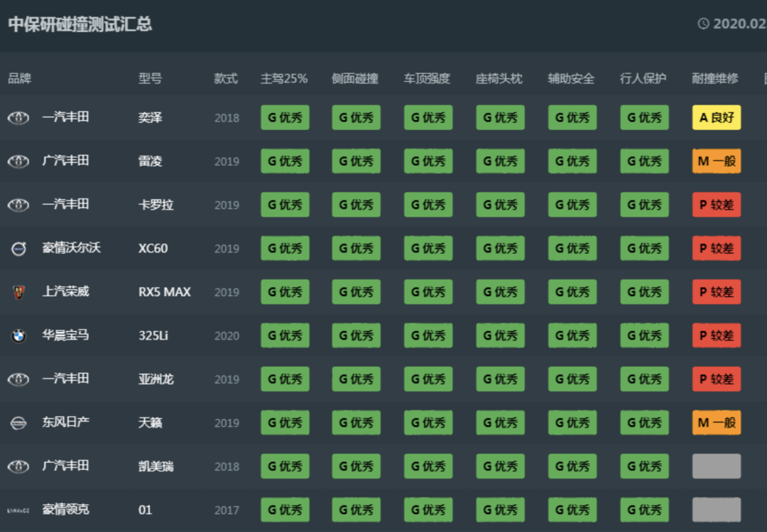Select the 型号 column header
Image resolution: width=767 pixels, height=532 pixels.
pyautogui.click(x=150, y=78)
